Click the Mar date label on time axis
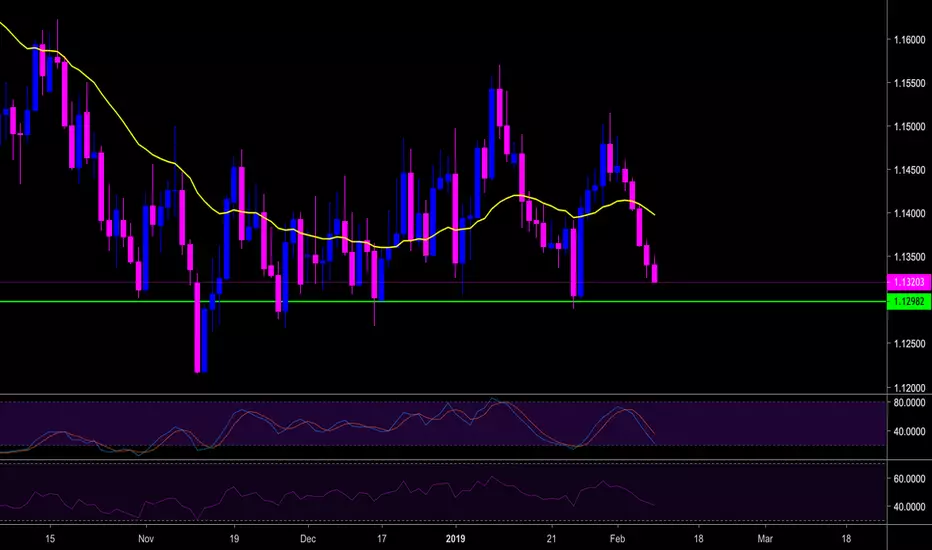The height and width of the screenshot is (550, 932). click(x=765, y=539)
